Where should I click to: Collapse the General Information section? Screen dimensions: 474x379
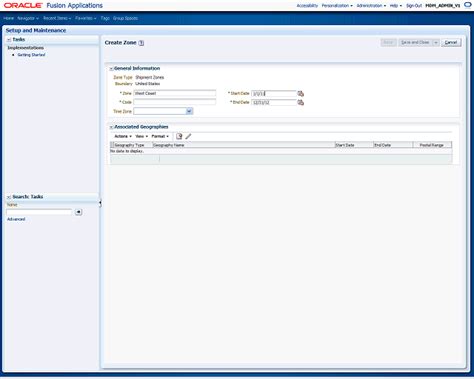tap(111, 69)
